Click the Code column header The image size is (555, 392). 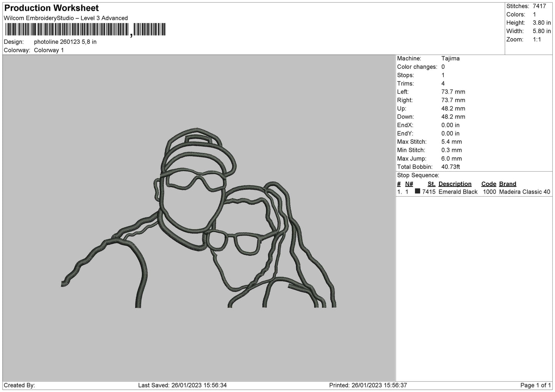[489, 184]
